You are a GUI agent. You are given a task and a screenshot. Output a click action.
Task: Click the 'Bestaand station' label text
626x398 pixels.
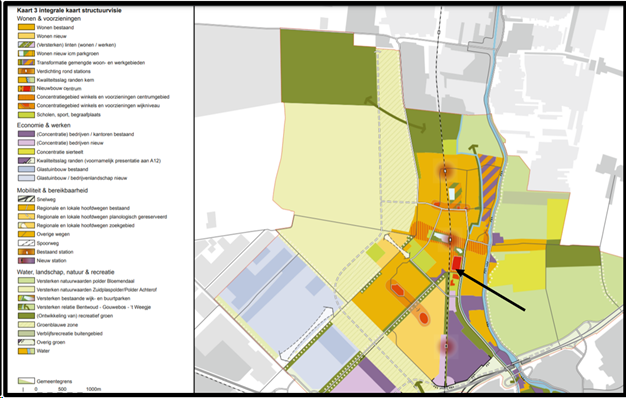pyautogui.click(x=55, y=252)
